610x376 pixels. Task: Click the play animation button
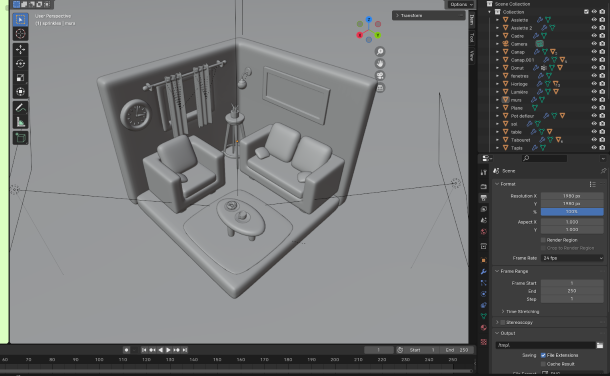click(x=168, y=350)
